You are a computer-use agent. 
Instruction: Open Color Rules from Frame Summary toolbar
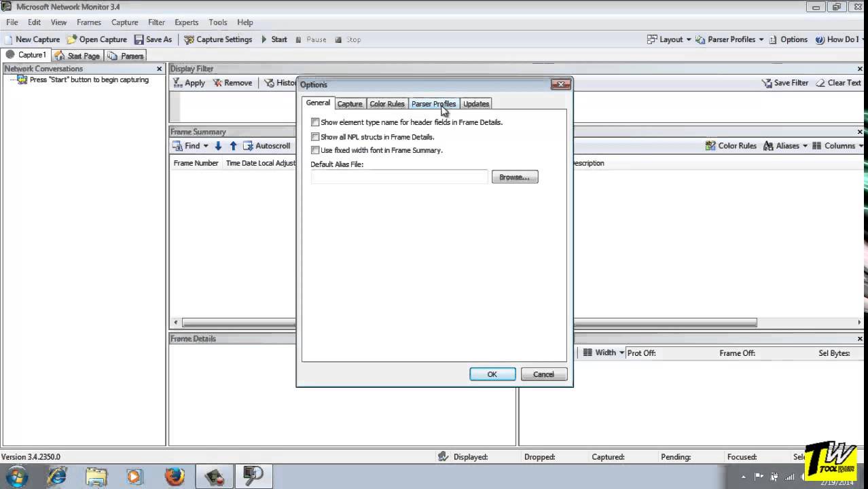point(731,146)
